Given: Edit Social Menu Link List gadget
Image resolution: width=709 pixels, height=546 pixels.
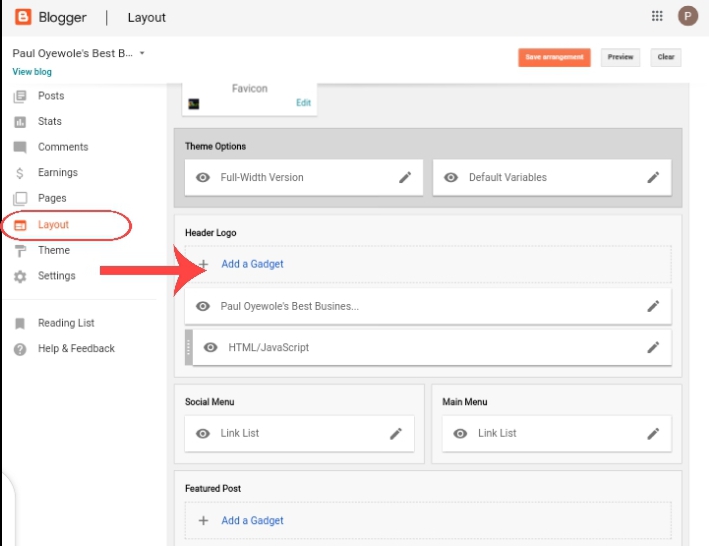Looking at the screenshot, I should tap(396, 433).
